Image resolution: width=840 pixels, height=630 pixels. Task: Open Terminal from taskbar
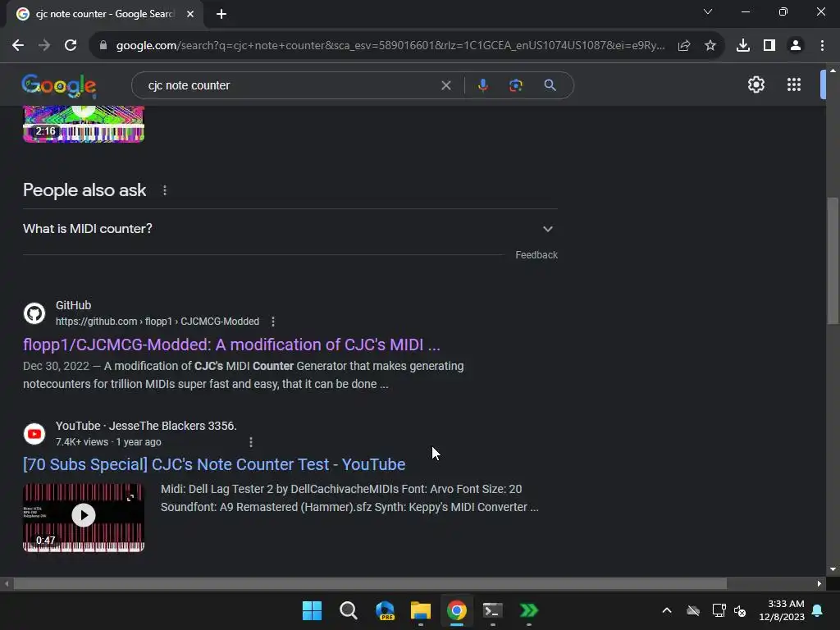click(492, 610)
